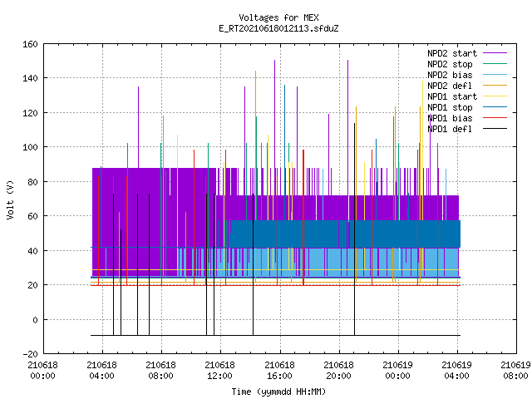The height and width of the screenshot is (399, 532).
Task: Click the Volt (V) y-axis label
Action: [x=11, y=199]
